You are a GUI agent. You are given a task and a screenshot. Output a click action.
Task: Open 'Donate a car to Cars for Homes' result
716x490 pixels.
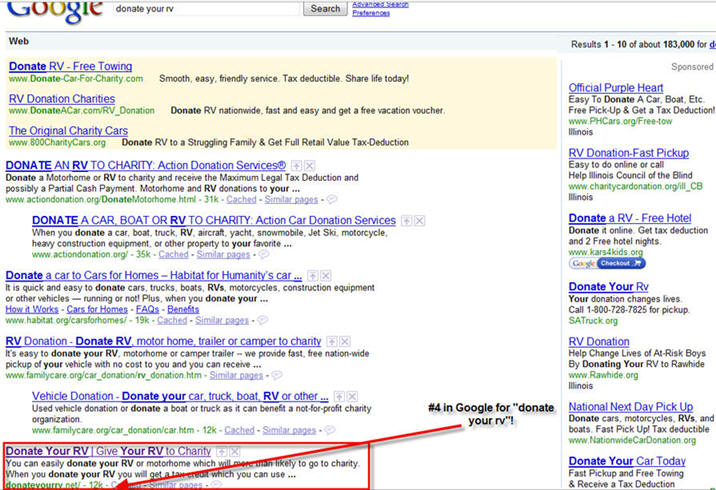point(153,275)
